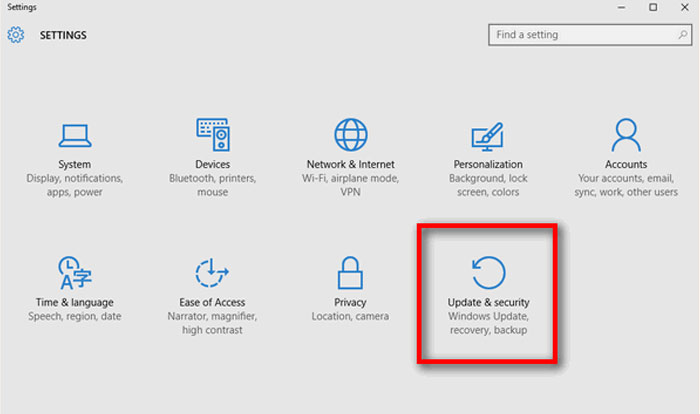700x414 pixels.
Task: Click the Settings gear icon in the header
Action: 15,35
